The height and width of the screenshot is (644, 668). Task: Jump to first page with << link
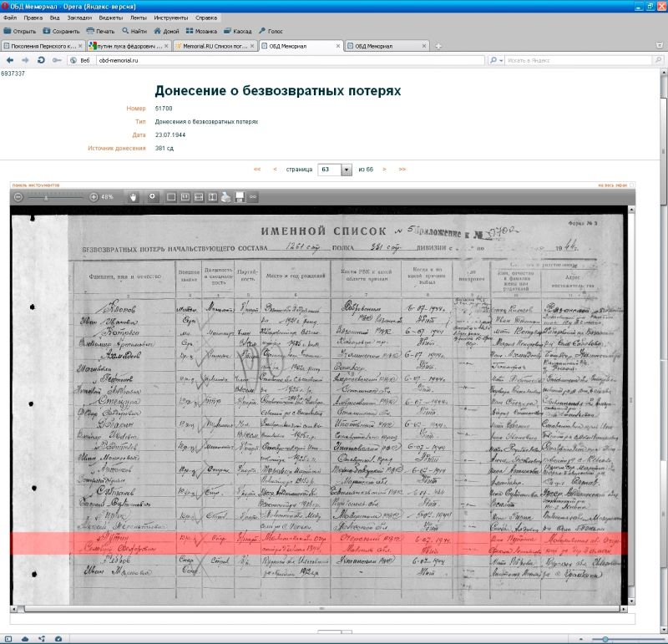pyautogui.click(x=257, y=170)
